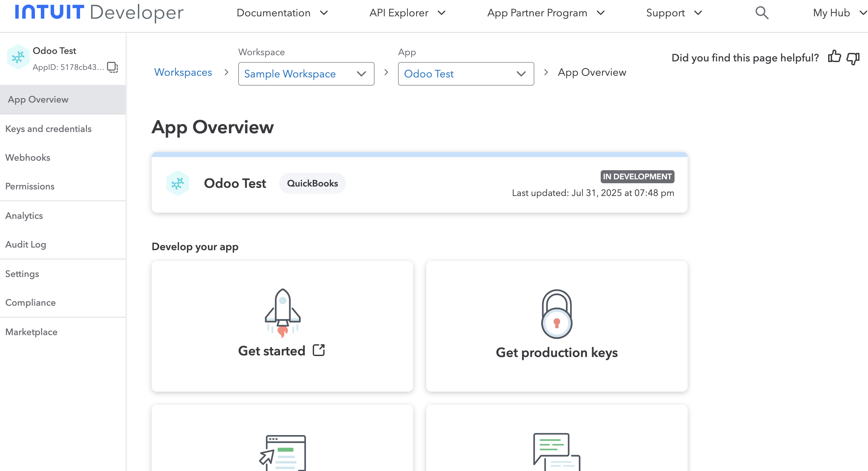Click the Get production keys title
The height and width of the screenshot is (471, 868).
click(557, 352)
